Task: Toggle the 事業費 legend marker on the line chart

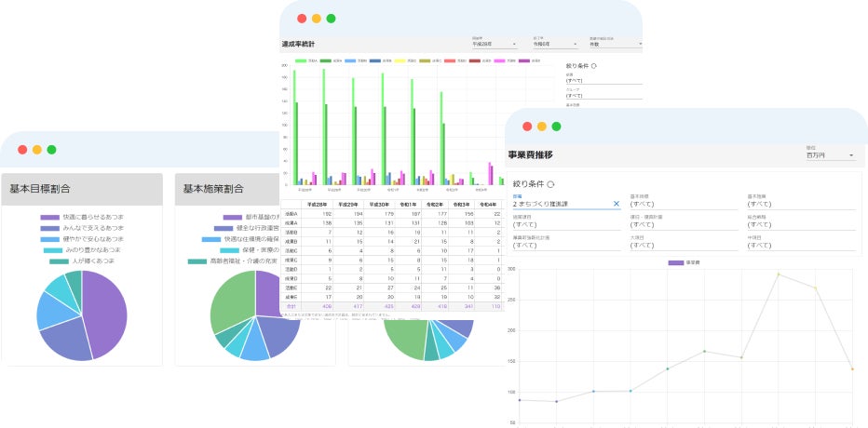Action: coord(675,262)
